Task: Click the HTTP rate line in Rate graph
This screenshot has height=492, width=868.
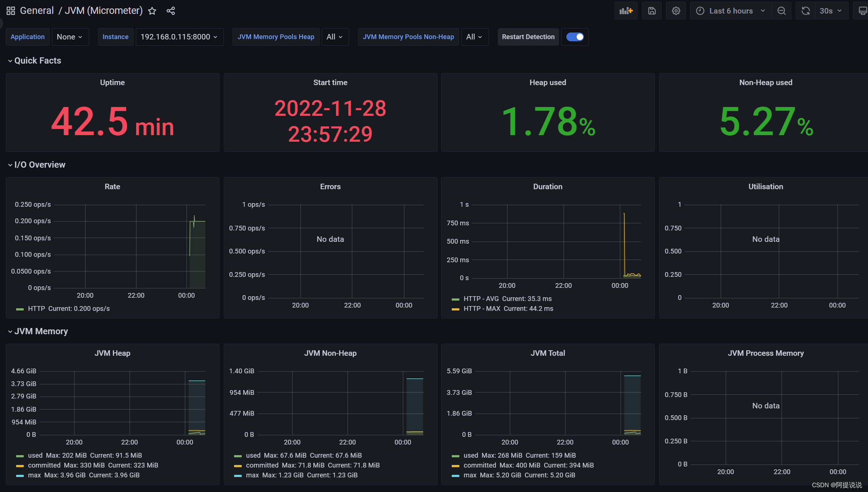Action: coord(199,221)
